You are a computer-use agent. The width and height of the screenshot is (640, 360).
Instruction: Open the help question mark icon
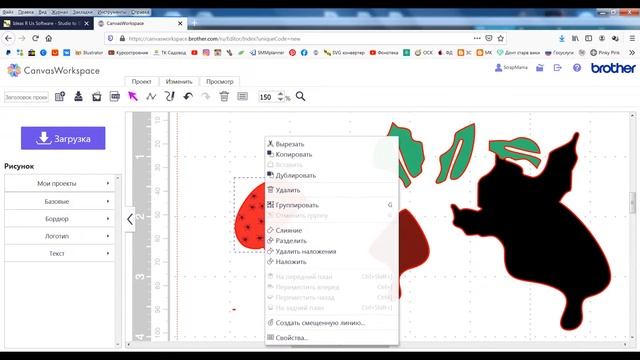[577, 68]
